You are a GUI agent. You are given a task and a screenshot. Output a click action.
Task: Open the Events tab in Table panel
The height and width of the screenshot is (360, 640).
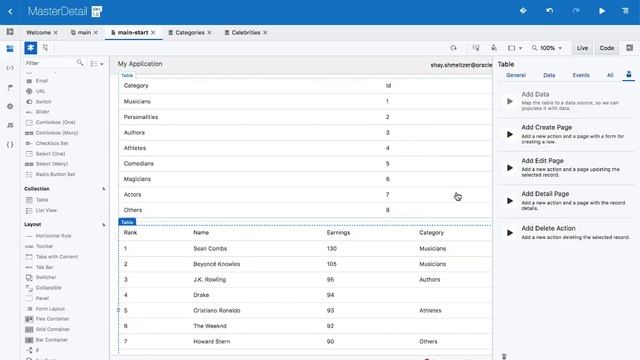[581, 75]
